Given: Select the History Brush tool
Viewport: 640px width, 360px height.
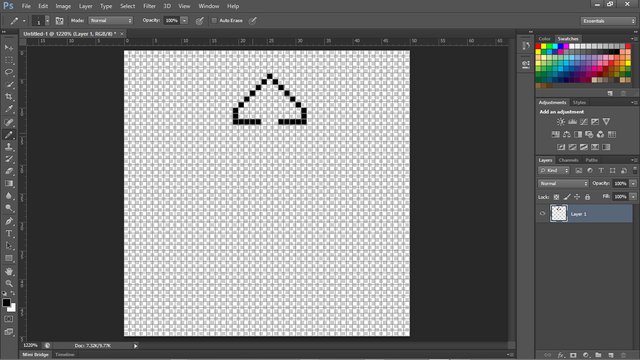Looking at the screenshot, I should click(x=9, y=159).
